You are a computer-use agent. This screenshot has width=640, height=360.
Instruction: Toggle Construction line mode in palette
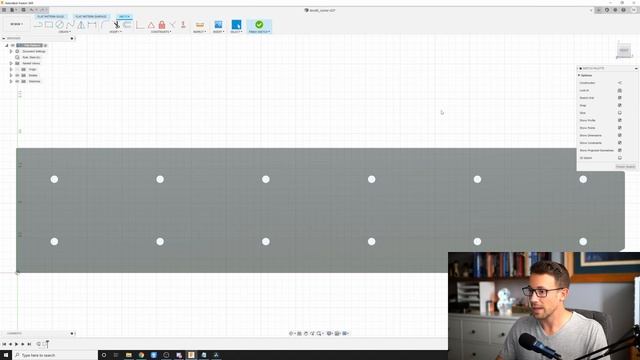(x=620, y=83)
